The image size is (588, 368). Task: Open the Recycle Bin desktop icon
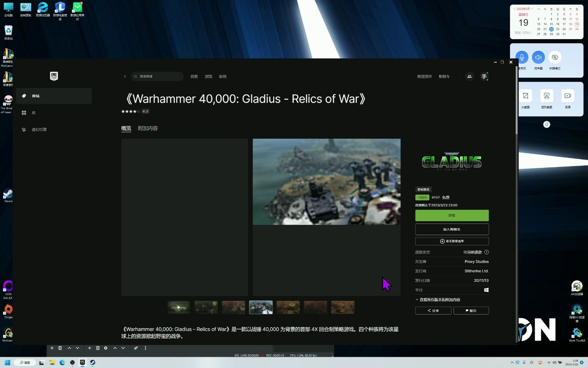8,33
